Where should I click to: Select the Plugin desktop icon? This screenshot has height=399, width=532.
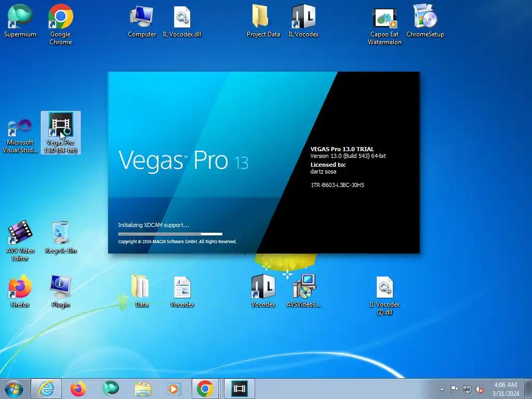60,291
